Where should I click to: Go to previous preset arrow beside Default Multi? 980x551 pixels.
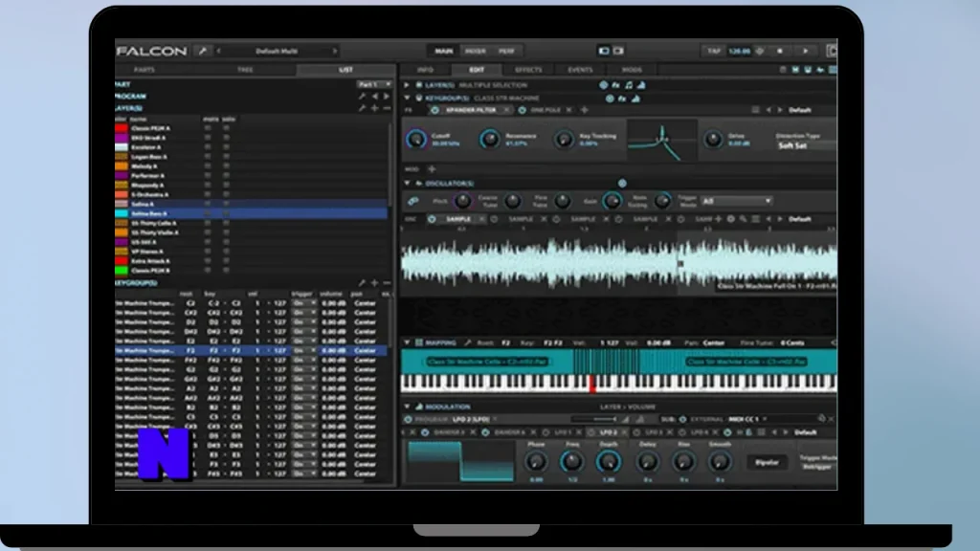pyautogui.click(x=219, y=52)
